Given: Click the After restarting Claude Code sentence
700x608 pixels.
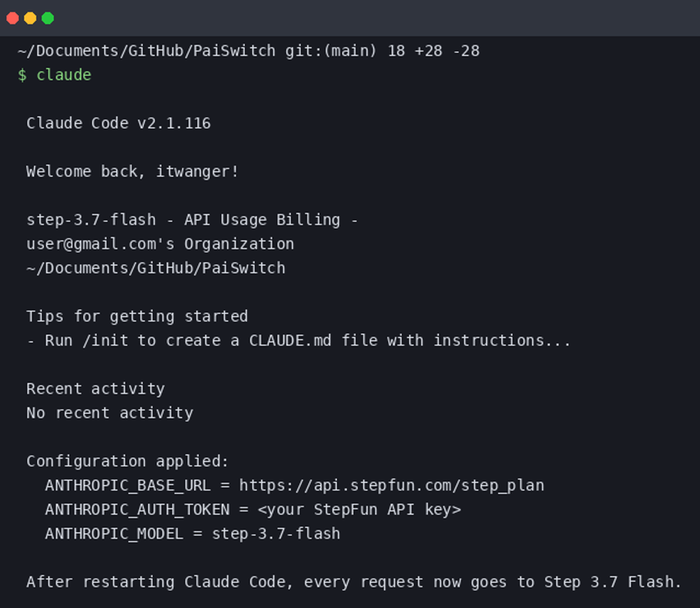Looking at the screenshot, I should pyautogui.click(x=354, y=582).
